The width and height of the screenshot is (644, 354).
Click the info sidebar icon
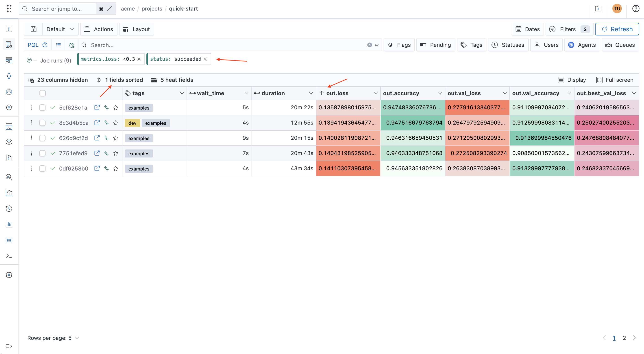(9, 29)
